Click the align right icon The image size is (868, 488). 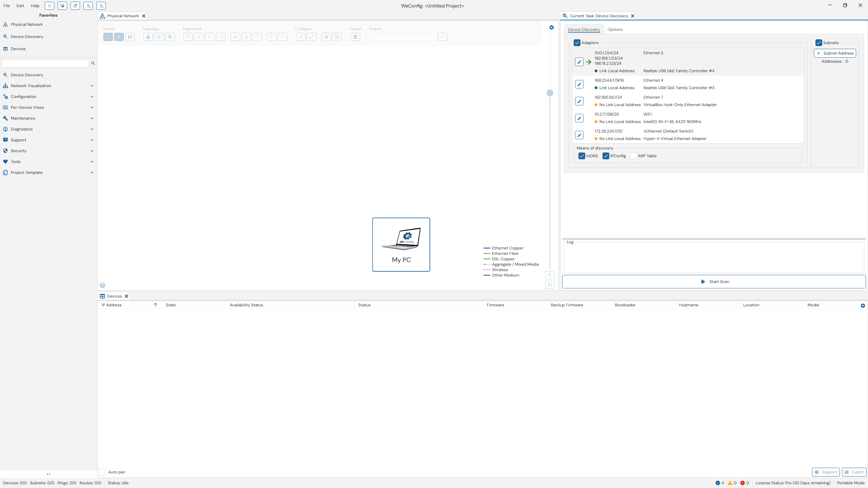(221, 37)
